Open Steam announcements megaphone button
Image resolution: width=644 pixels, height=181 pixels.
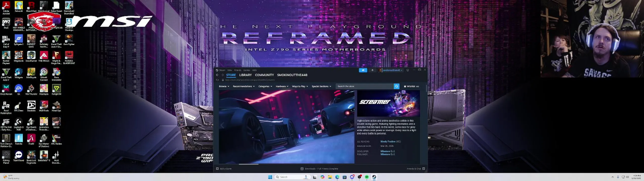(363, 70)
